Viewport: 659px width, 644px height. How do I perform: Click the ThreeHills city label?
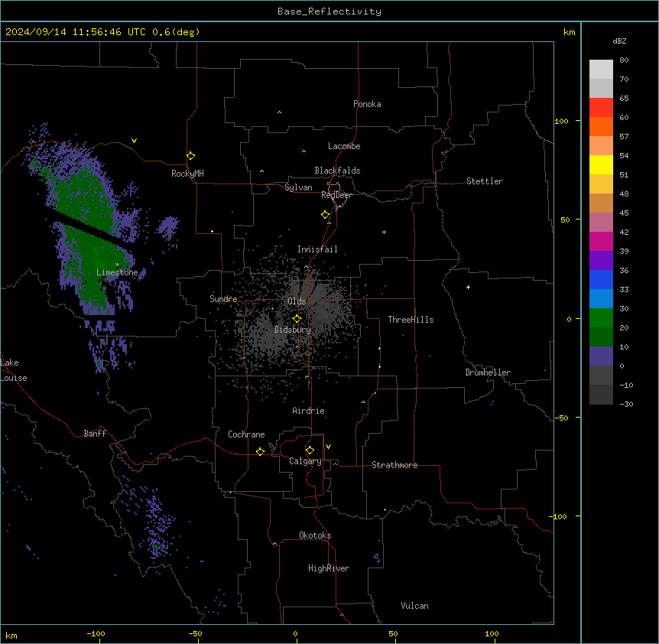[x=411, y=320]
